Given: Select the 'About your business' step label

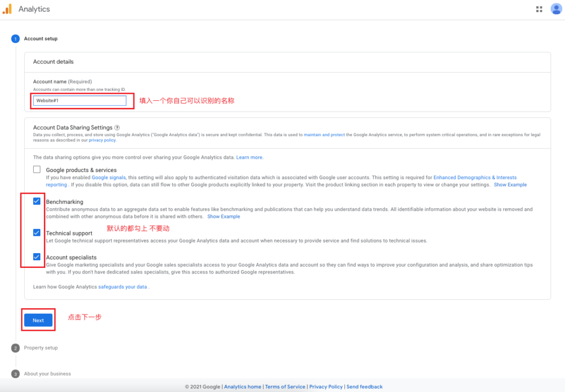Looking at the screenshot, I should pyautogui.click(x=47, y=374).
